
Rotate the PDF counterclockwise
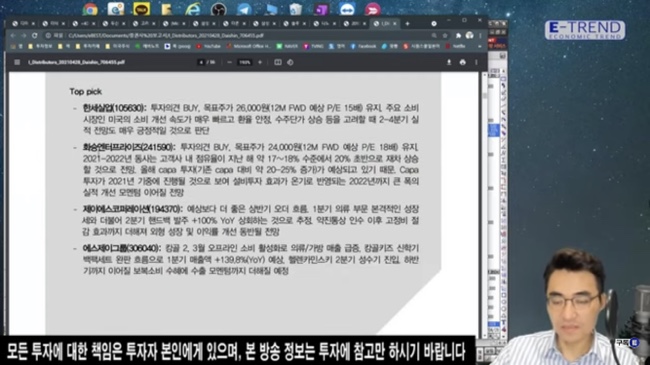coord(290,62)
